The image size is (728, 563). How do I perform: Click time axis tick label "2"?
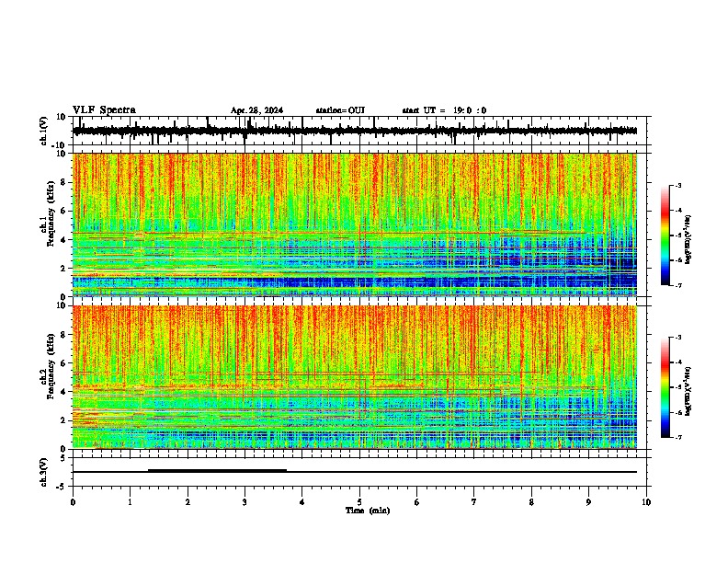tap(188, 502)
